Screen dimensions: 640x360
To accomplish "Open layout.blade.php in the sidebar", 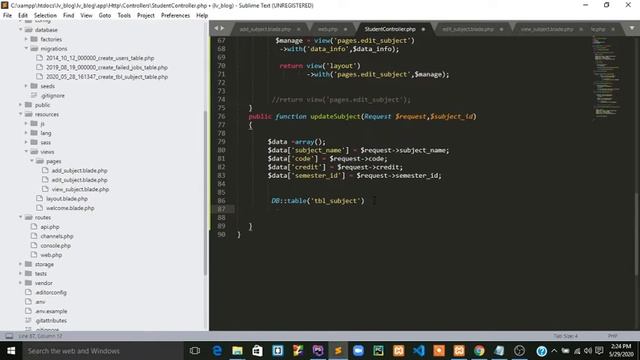I will click(x=67, y=199).
